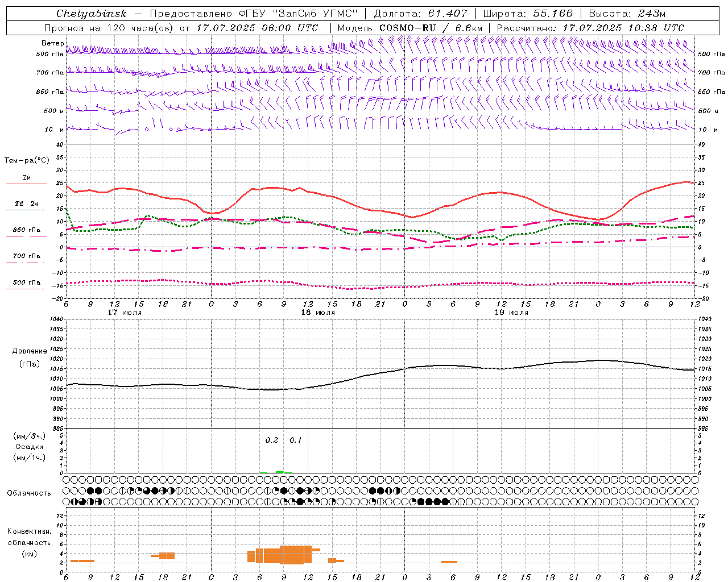
Task: Click the '(гПа)' unit label under Давление
Action: pos(30,364)
